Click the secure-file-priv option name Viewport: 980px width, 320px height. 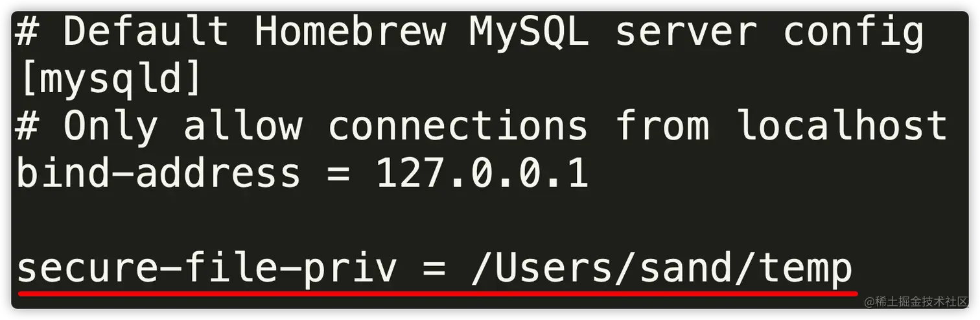pos(206,269)
